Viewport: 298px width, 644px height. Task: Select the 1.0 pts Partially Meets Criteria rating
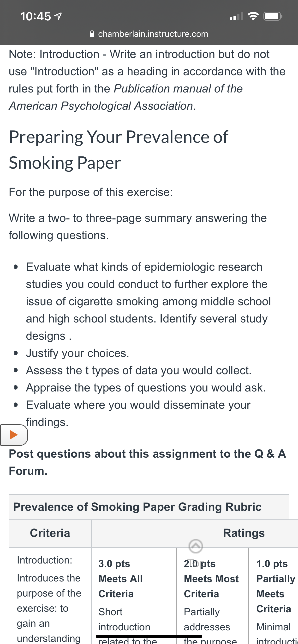click(x=274, y=596)
